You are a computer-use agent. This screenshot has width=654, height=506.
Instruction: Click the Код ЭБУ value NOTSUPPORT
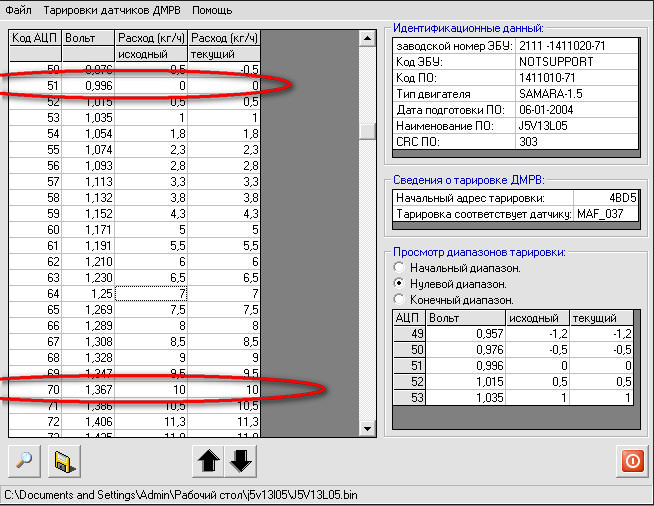(x=576, y=62)
